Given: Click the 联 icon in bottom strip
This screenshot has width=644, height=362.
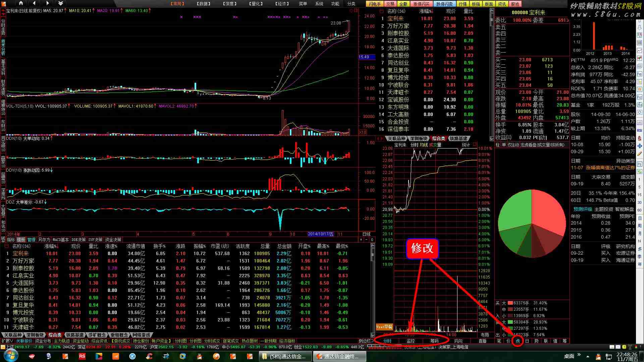Looking at the screenshot, I should tap(546, 341).
